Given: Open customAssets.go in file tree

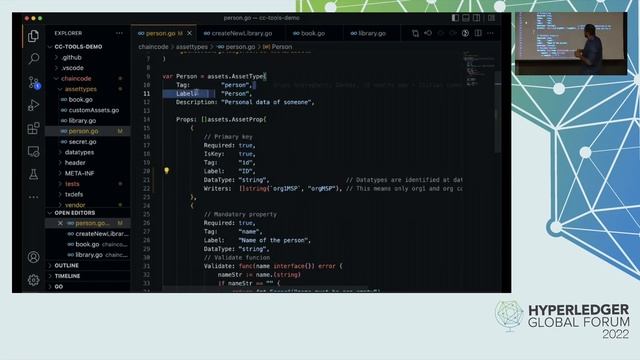Looking at the screenshot, I should pyautogui.click(x=93, y=110).
